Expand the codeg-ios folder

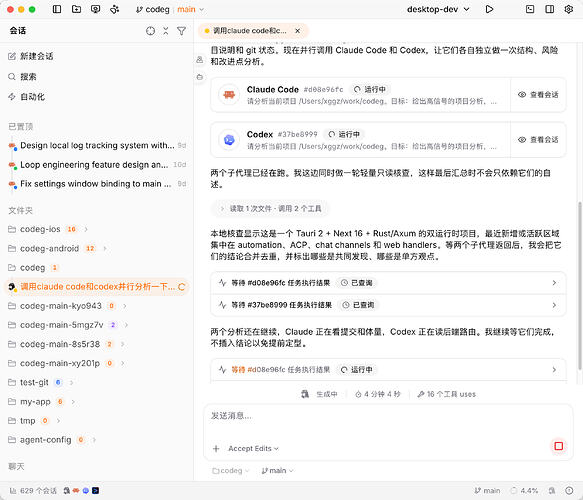tap(48, 229)
